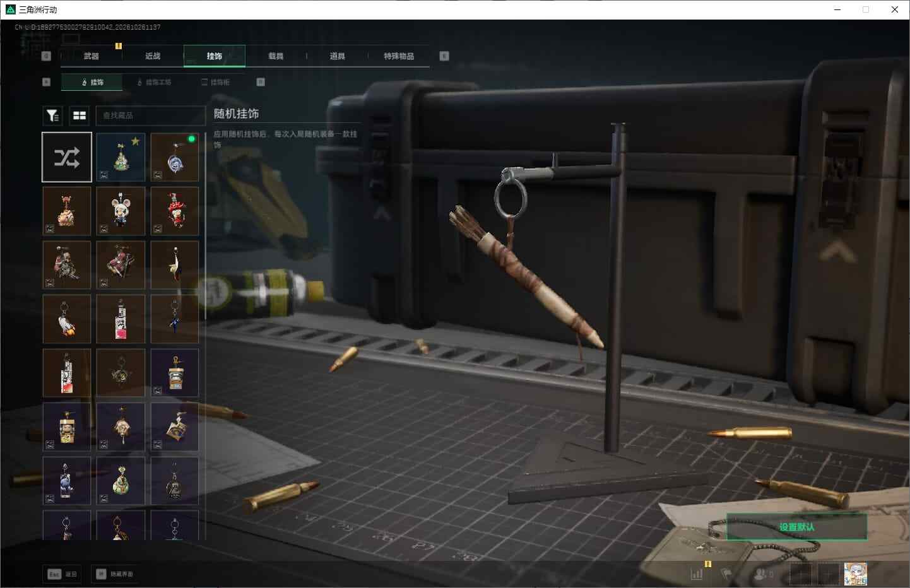Viewport: 910px width, 588px height.
Task: Open the filter icon beside the search box
Action: tap(52, 115)
